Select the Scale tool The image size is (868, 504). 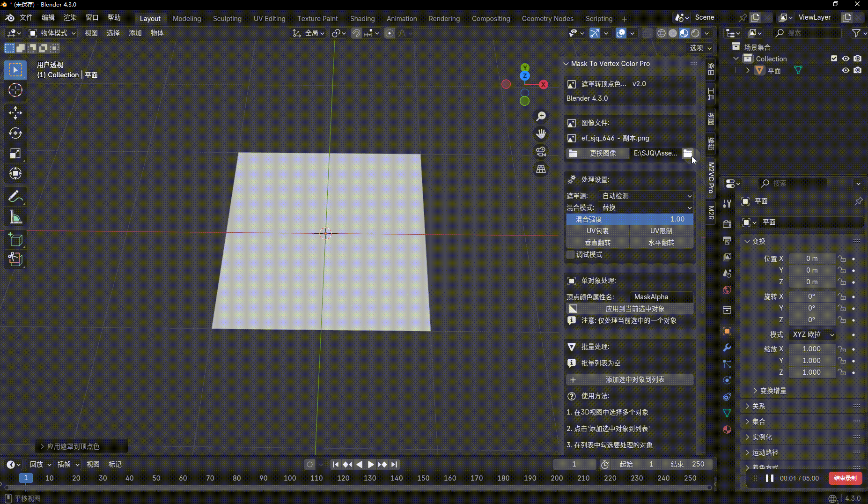pyautogui.click(x=15, y=154)
